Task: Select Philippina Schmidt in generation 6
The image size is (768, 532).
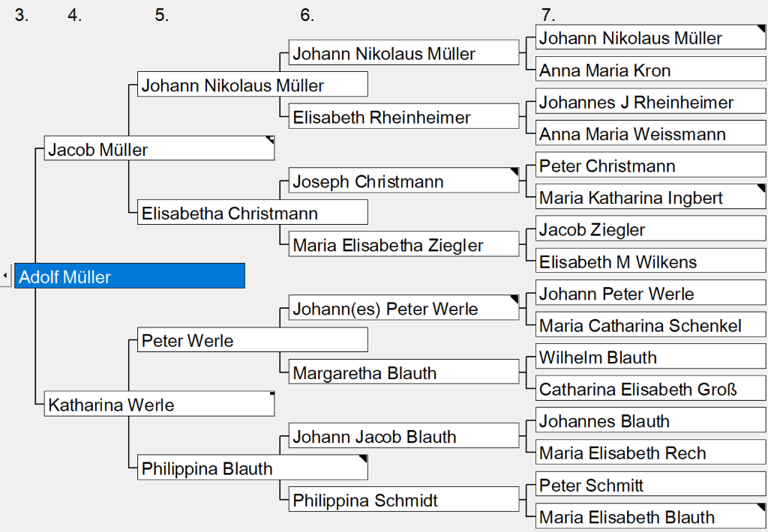Action: (x=403, y=499)
